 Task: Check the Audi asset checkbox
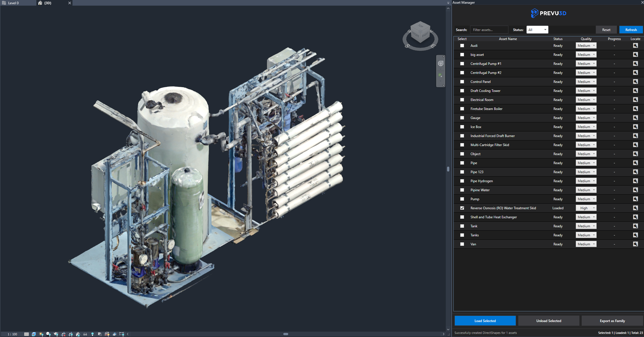click(x=462, y=46)
